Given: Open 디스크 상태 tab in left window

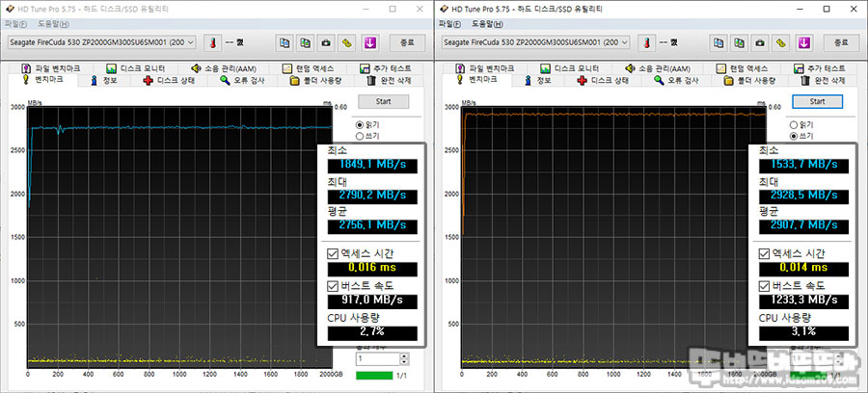Looking at the screenshot, I should pos(169,81).
